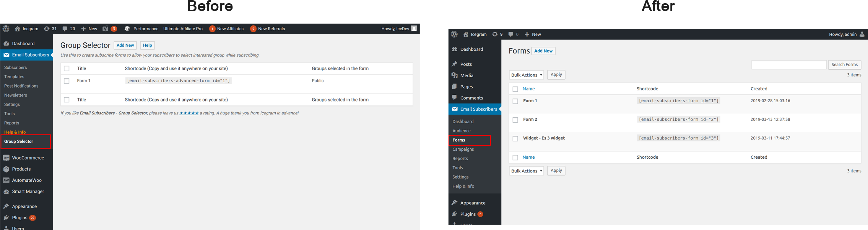Click the Search Forms button
This screenshot has width=868, height=230.
click(x=844, y=65)
